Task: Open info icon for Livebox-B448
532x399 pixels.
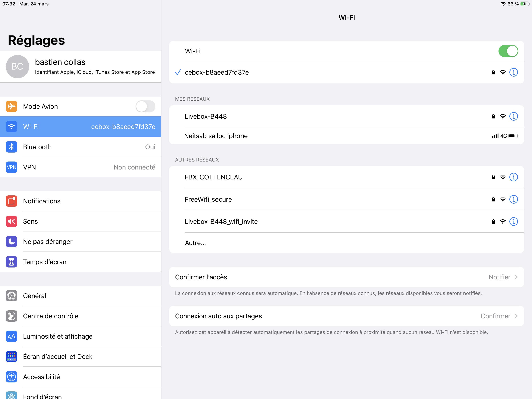Action: (513, 117)
